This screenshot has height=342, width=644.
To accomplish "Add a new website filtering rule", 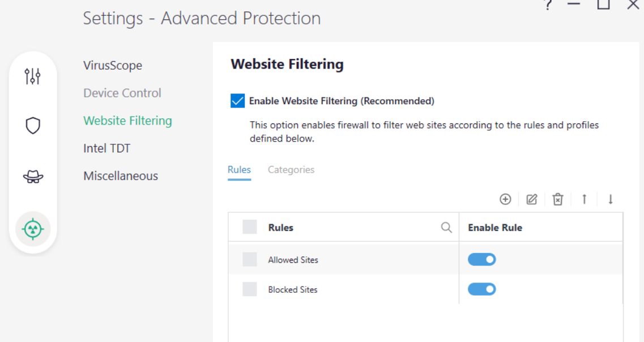I will coord(505,199).
